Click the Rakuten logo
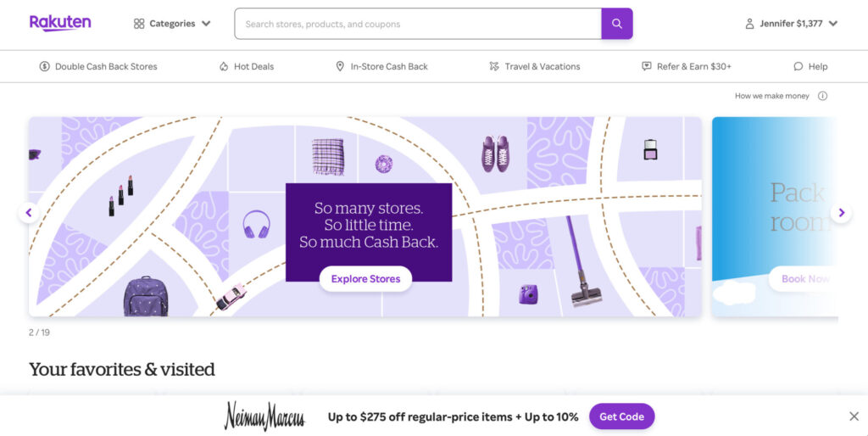Image resolution: width=868 pixels, height=436 pixels. (60, 23)
